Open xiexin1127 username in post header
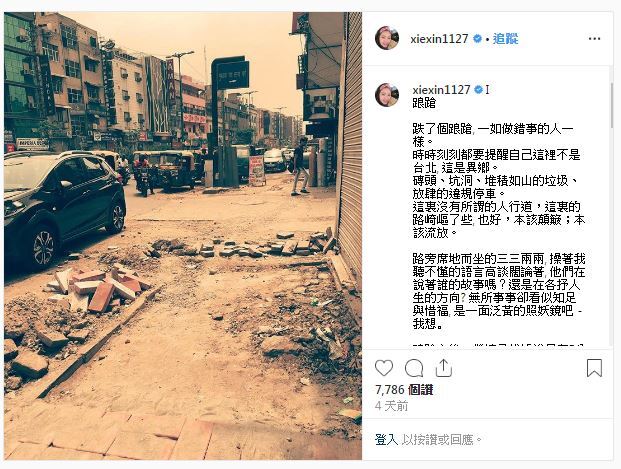The image size is (621, 469). pos(439,39)
